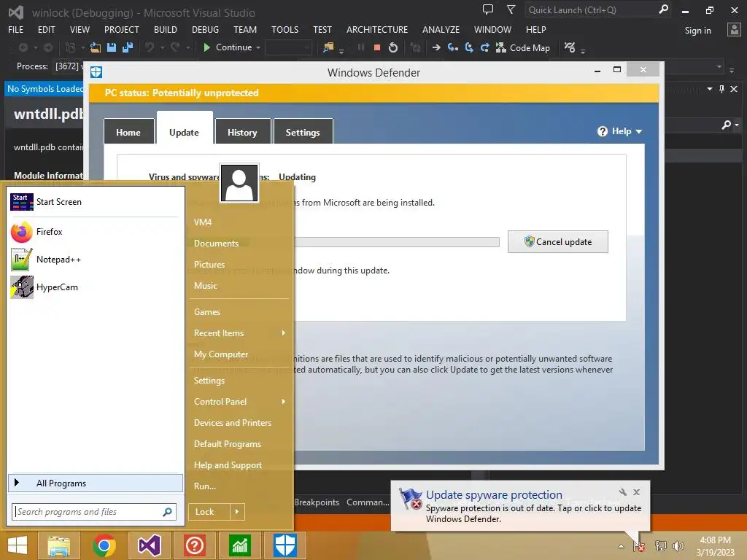
Task: Click the Step Over icon
Action: (x=469, y=47)
